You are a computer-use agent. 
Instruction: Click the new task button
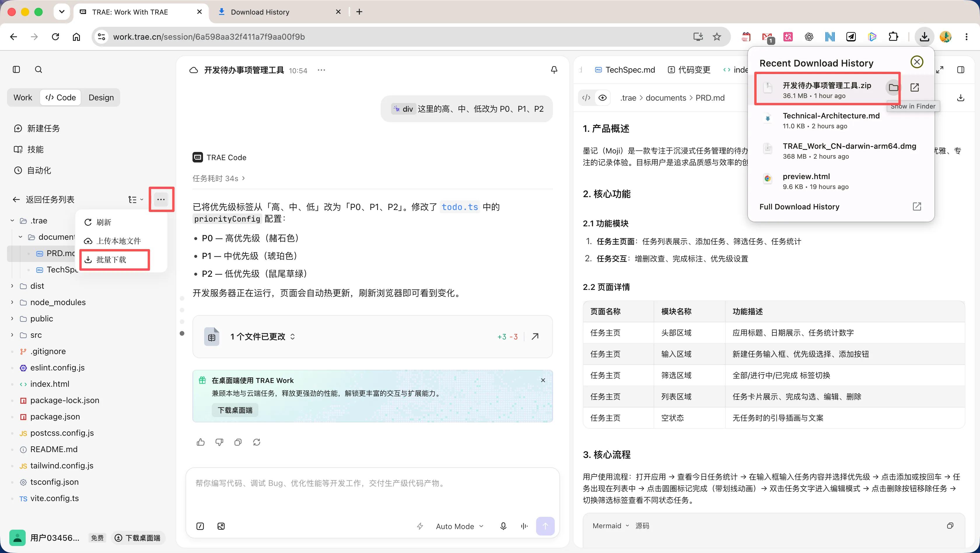(37, 129)
